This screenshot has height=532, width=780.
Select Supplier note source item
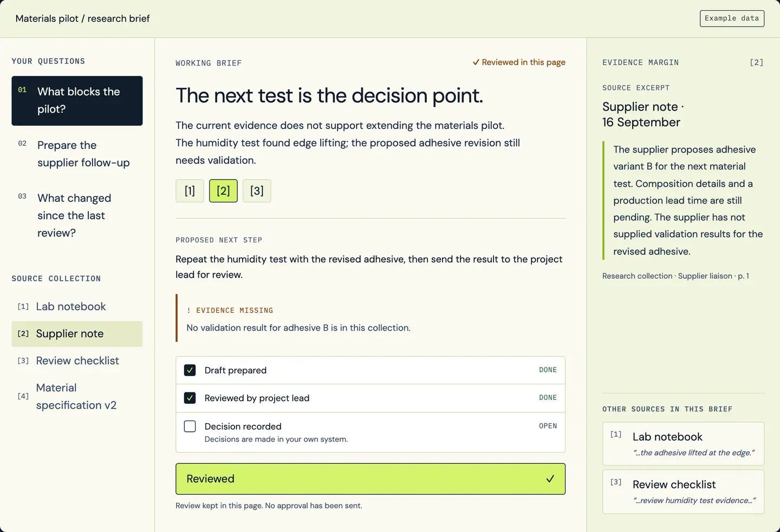[x=77, y=334]
